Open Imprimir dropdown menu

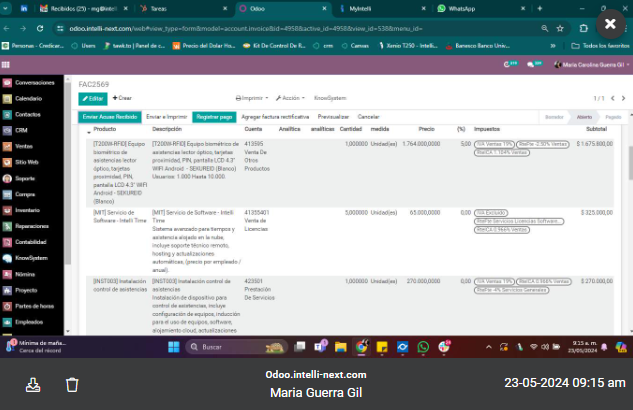click(252, 98)
